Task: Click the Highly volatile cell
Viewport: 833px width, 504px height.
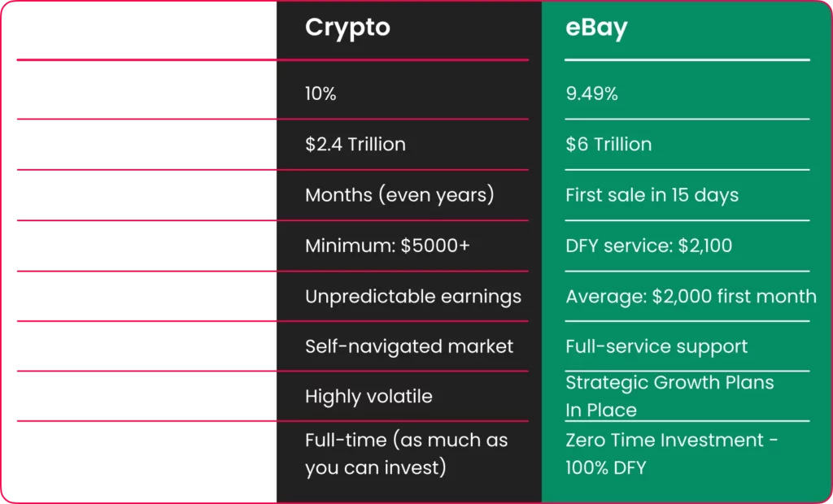Action: pyautogui.click(x=369, y=396)
